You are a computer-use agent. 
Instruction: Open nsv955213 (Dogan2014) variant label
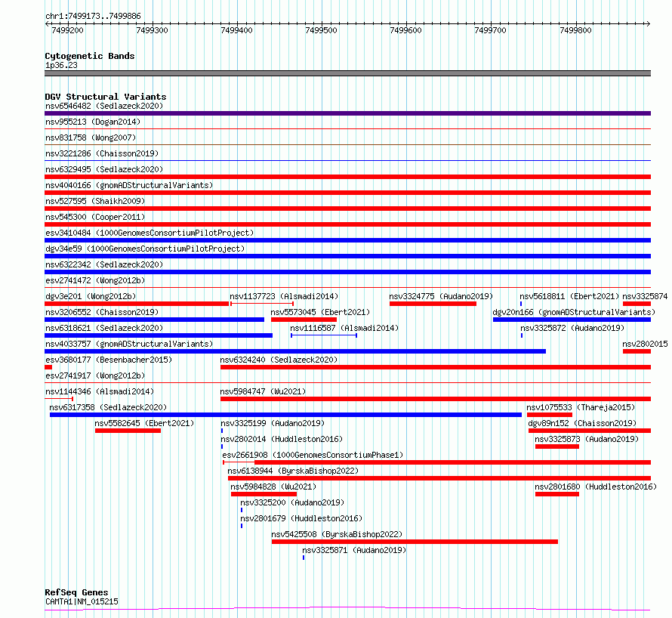[x=93, y=122]
